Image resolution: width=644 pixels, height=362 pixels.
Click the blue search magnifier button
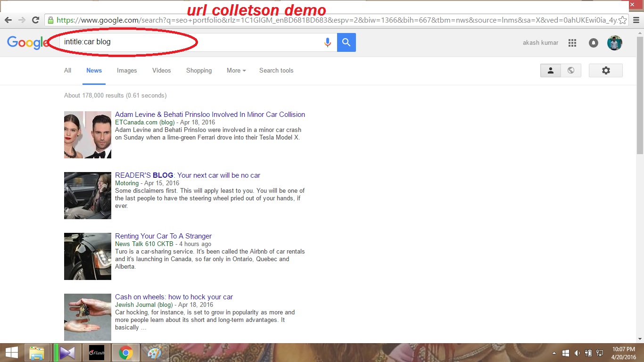click(x=347, y=42)
